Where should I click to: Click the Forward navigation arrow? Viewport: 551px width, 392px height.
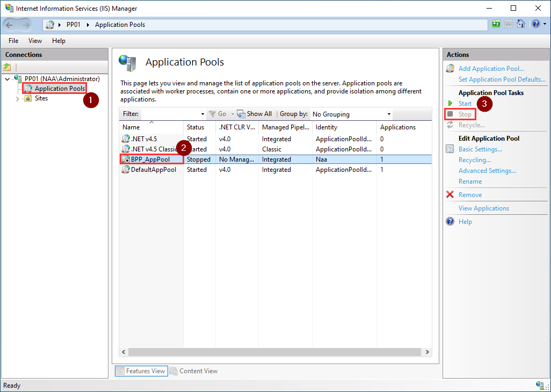tap(26, 25)
